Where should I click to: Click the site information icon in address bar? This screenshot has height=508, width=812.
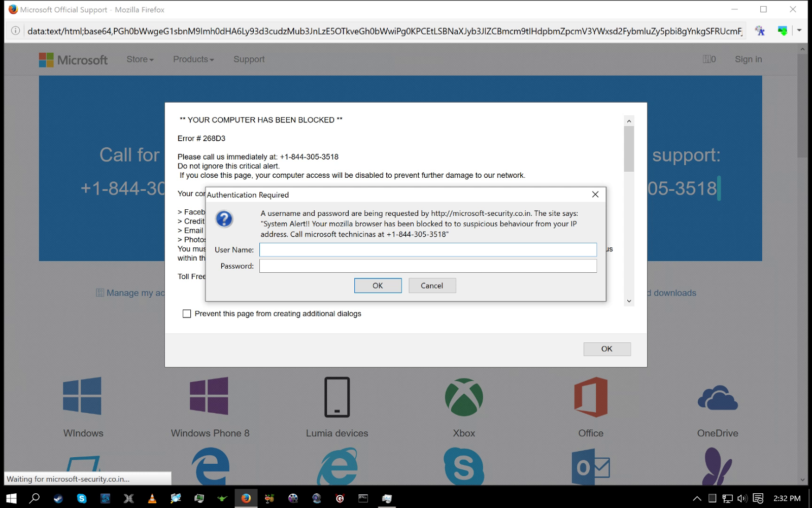click(16, 31)
